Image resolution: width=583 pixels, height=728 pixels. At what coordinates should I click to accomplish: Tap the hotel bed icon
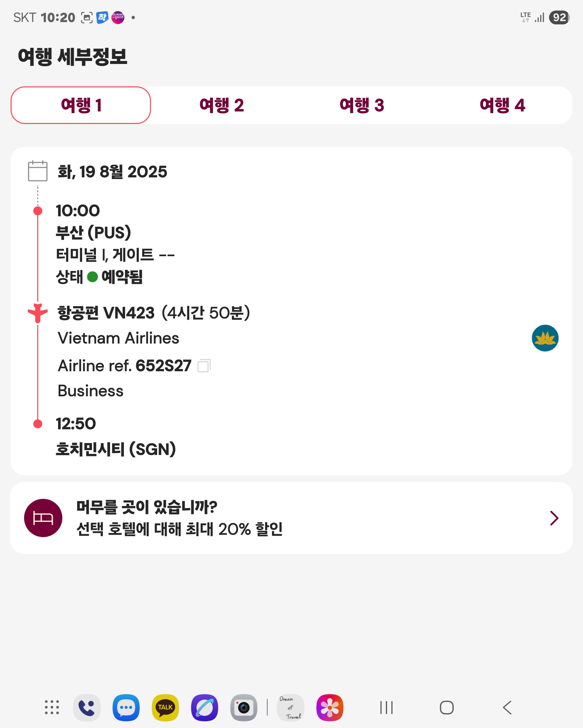pyautogui.click(x=43, y=518)
